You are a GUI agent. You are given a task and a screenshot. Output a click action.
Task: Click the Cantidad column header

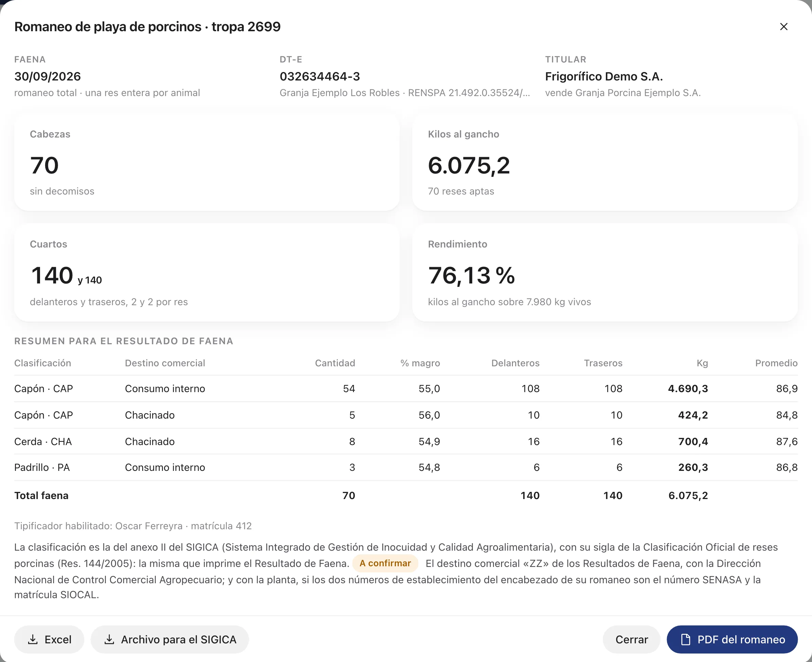pos(335,363)
